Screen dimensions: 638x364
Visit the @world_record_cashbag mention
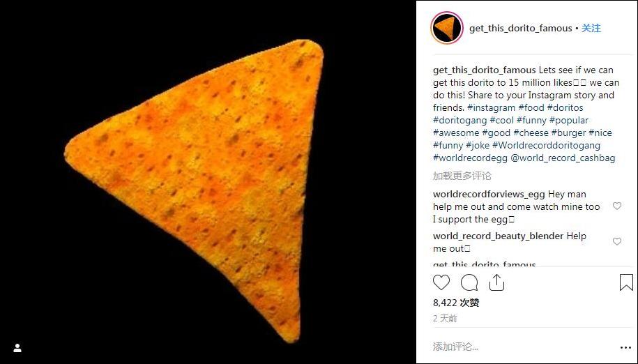[563, 158]
